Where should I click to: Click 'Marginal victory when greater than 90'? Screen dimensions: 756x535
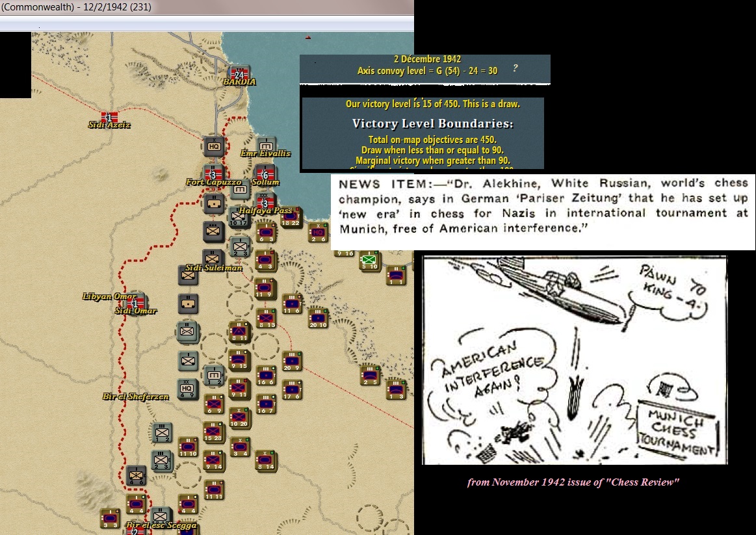point(432,161)
